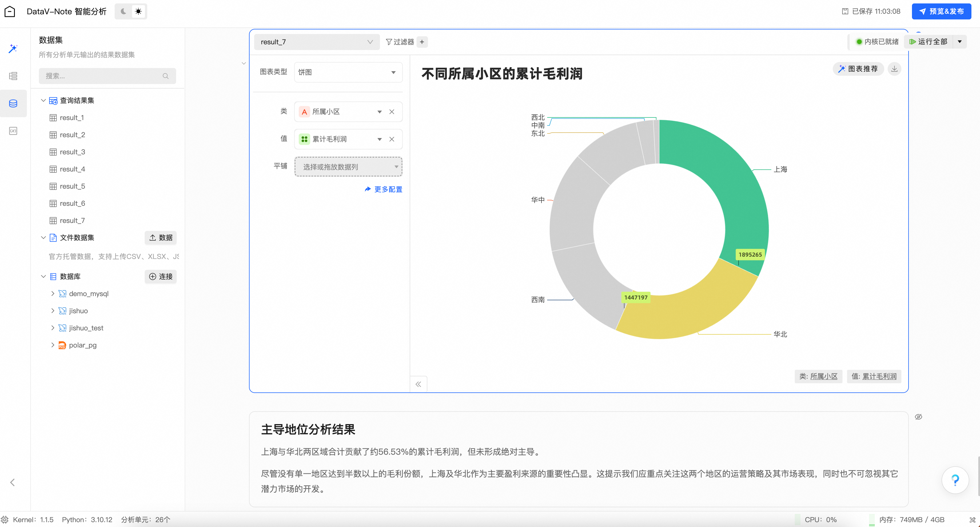Add a new filter with plus
The image size is (980, 527).
coord(422,42)
